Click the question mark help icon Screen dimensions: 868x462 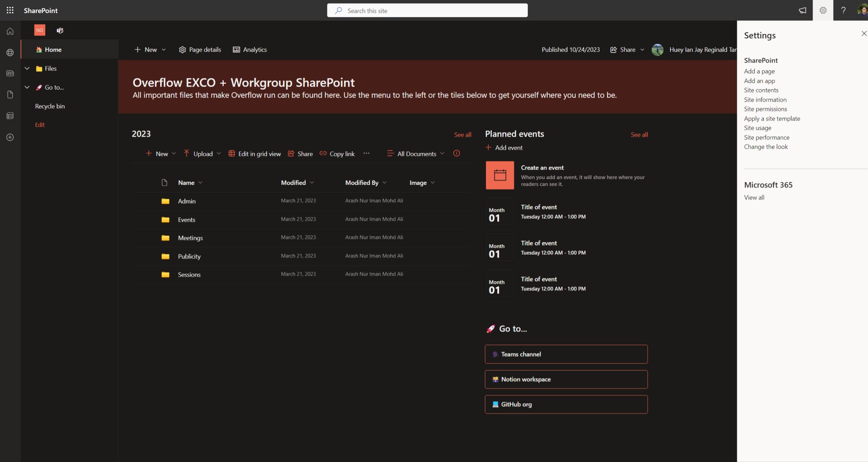tap(843, 10)
